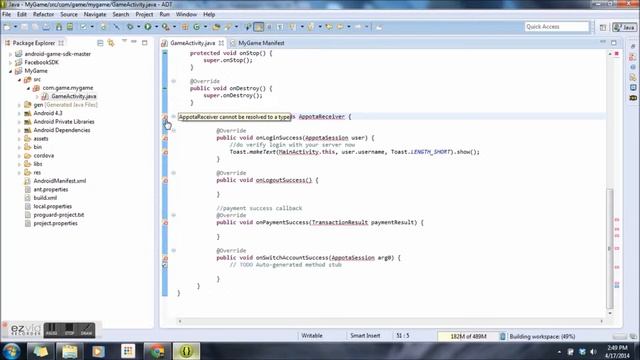Image resolution: width=640 pixels, height=360 pixels.
Task: Click editor vertical scrollbar thumb
Action: (x=610, y=249)
